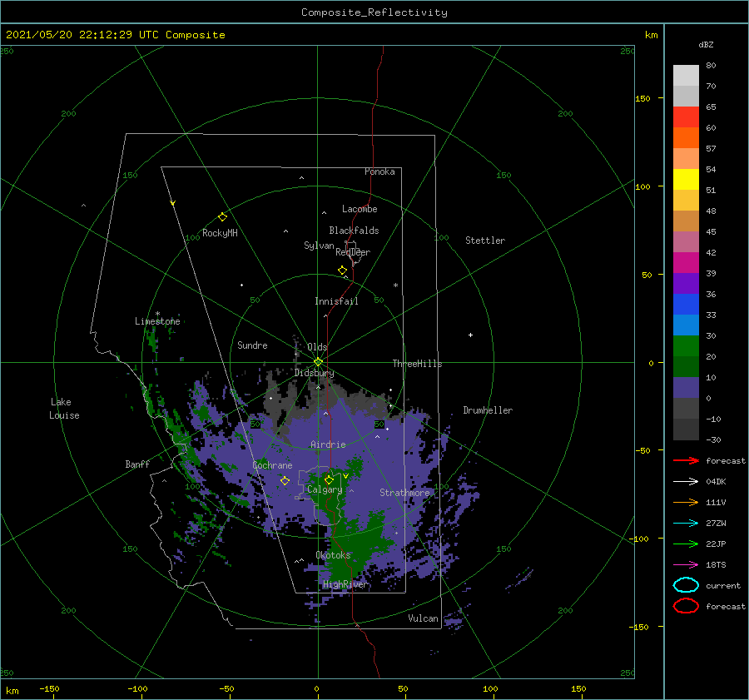Click the yellow diamond marker above Calgary label
749x700 pixels.
329,479
